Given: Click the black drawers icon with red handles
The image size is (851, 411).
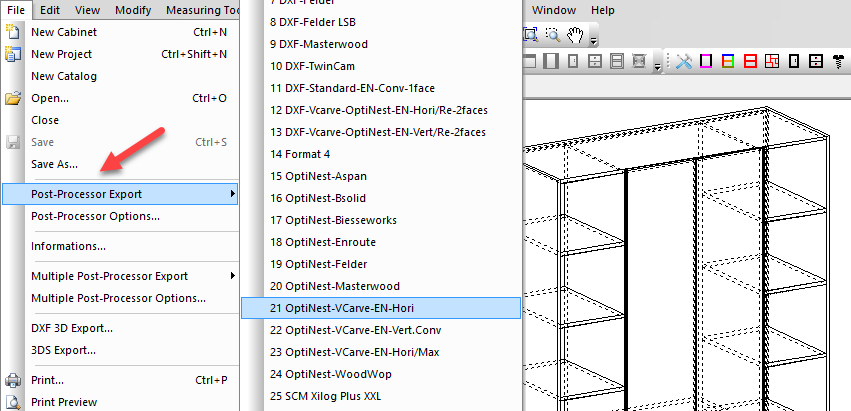Looking at the screenshot, I should [816, 61].
